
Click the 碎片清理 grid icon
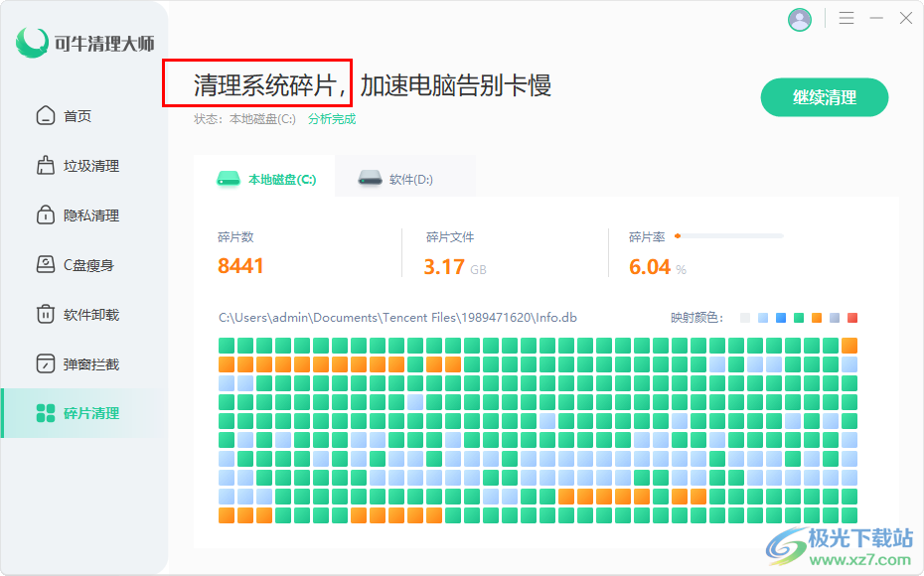point(46,413)
